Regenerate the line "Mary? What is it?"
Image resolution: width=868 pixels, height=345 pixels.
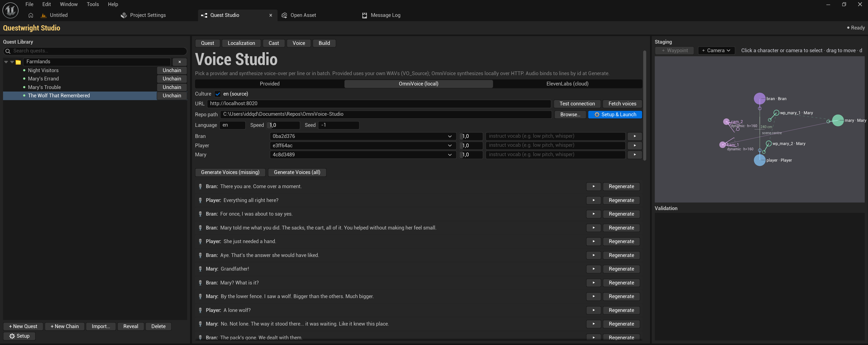click(621, 283)
